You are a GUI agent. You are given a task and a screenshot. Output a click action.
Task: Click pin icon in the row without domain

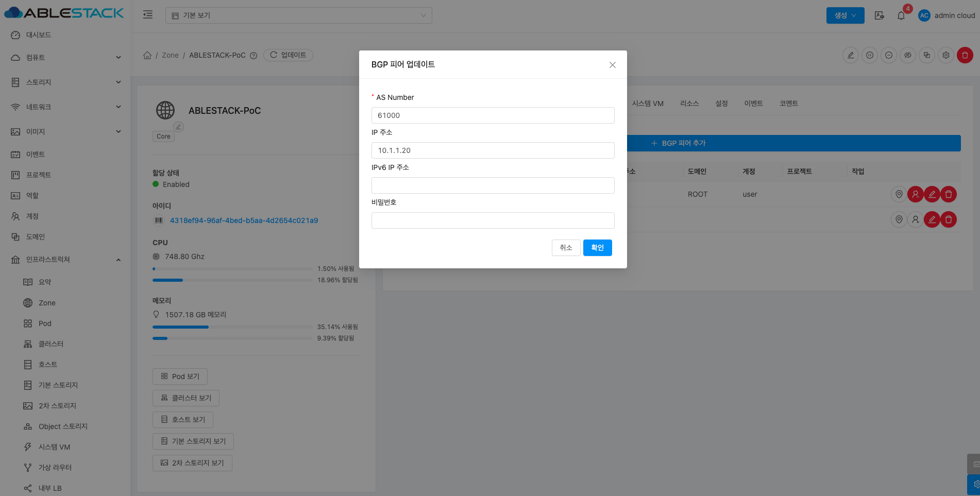[x=899, y=219]
